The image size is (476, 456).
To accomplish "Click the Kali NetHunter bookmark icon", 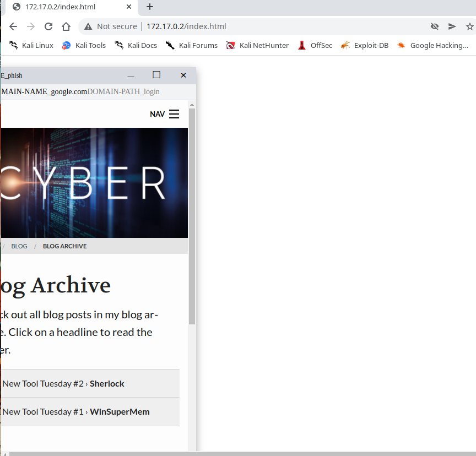I will click(x=231, y=45).
